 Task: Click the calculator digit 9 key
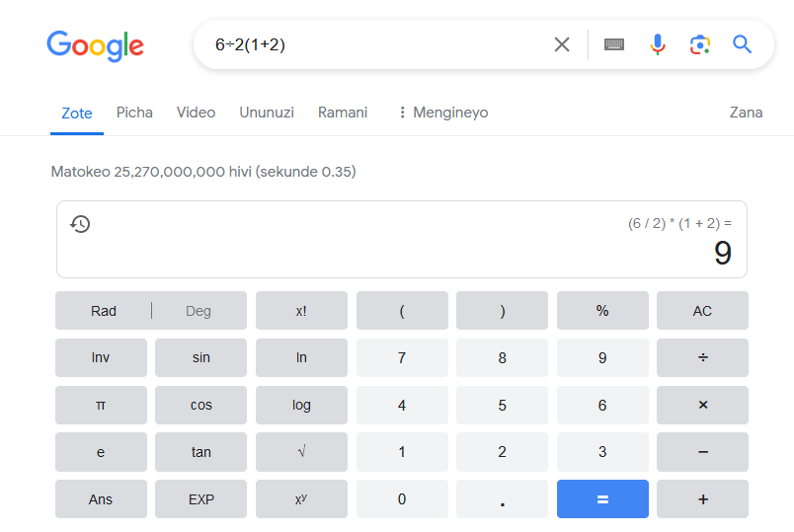point(602,358)
